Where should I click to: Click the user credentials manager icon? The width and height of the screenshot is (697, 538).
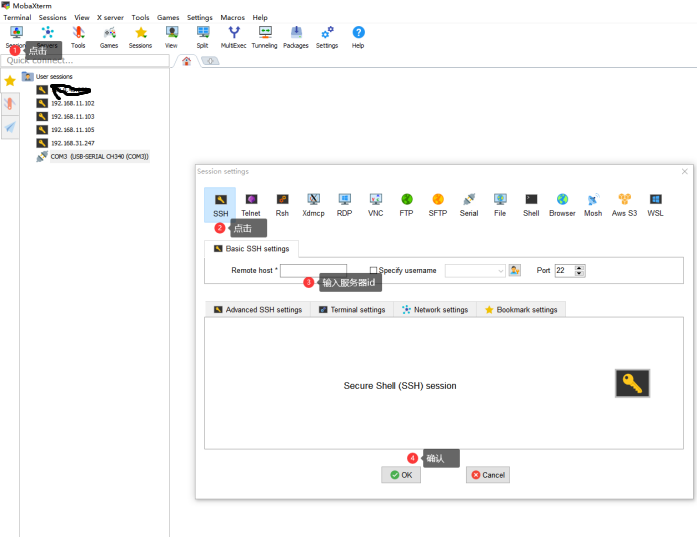click(515, 270)
